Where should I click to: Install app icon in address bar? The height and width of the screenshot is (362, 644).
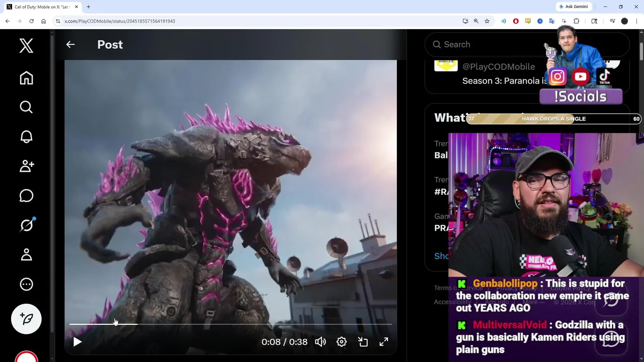coord(465,21)
